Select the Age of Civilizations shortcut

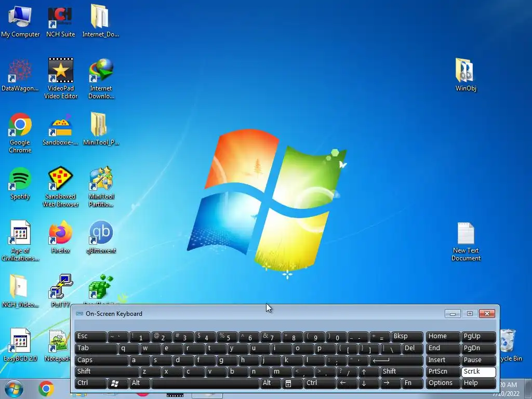click(20, 241)
